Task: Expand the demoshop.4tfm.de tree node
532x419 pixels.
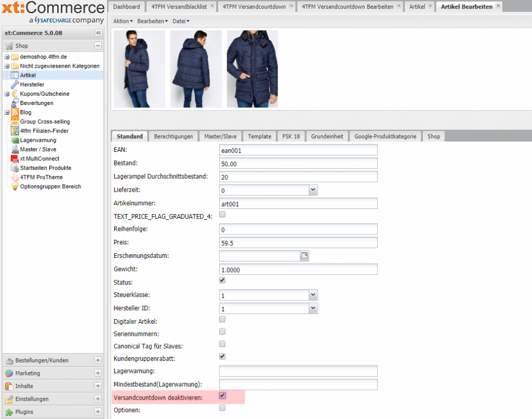Action: tap(7, 57)
